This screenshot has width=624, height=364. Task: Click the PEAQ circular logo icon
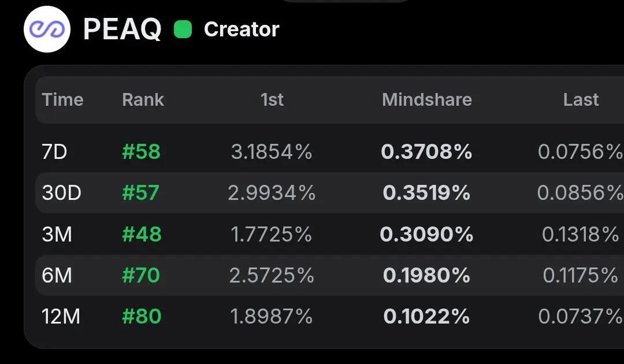47,29
